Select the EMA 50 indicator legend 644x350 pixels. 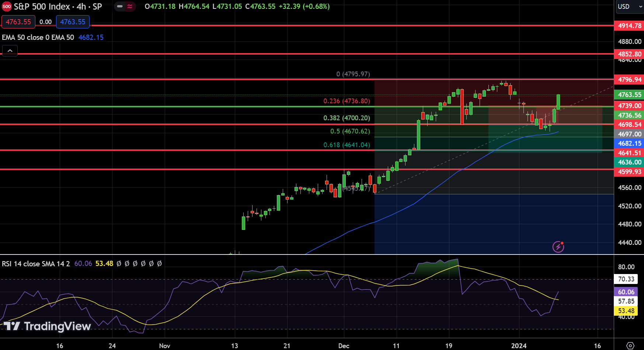click(x=38, y=37)
